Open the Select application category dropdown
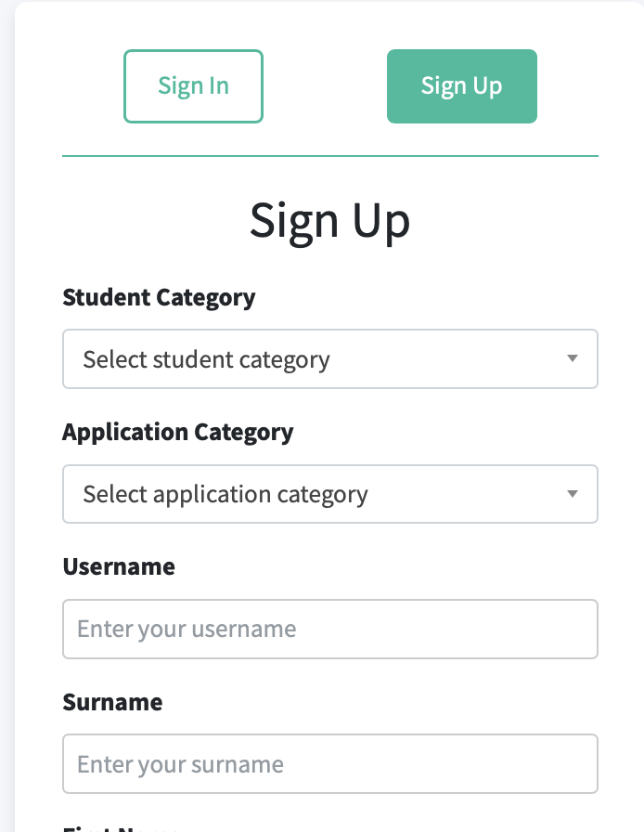This screenshot has height=832, width=644. (x=330, y=494)
